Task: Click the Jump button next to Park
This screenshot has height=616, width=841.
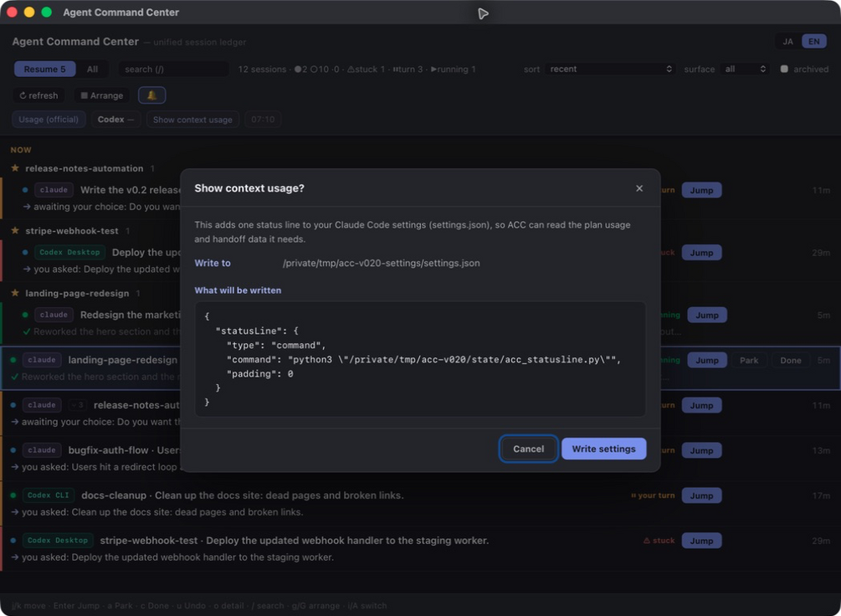Action: click(x=707, y=360)
